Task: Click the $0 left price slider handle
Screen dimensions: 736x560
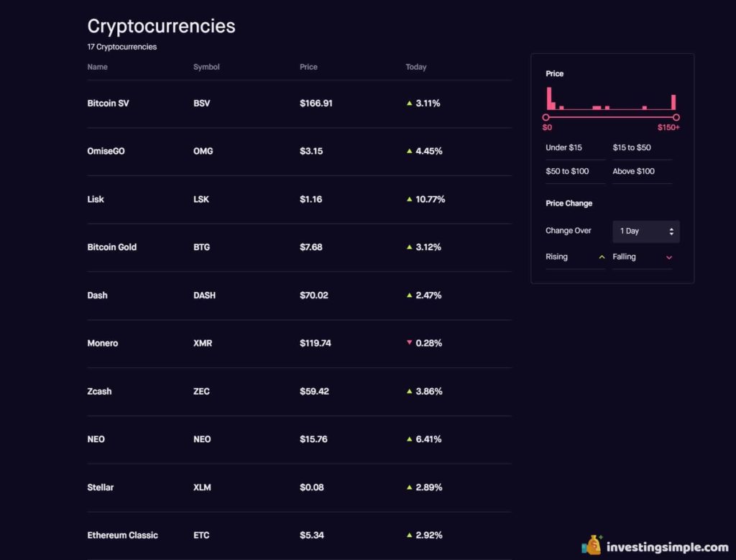Action: [x=546, y=117]
